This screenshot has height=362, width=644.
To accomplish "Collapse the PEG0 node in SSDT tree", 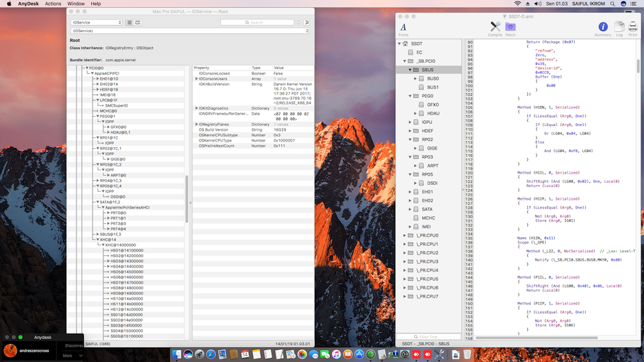I will [x=410, y=96].
